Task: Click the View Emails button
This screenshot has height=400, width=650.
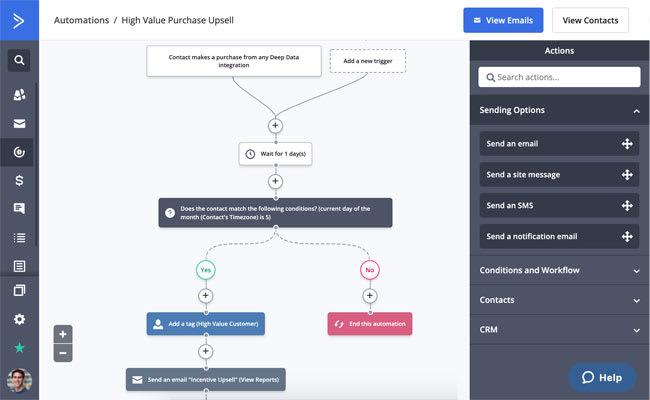Action: tap(503, 20)
